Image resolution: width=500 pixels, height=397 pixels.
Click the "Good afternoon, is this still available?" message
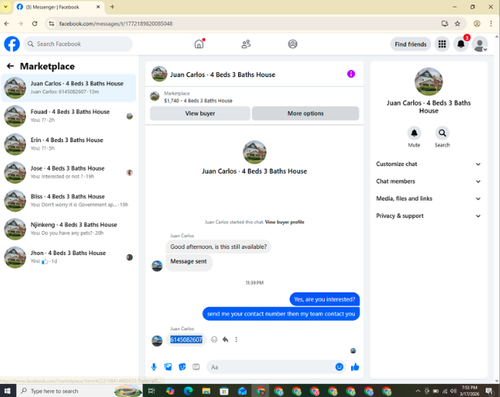pos(218,247)
